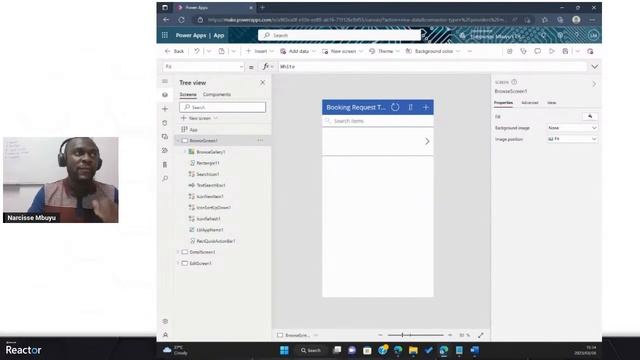Select the App item in tree

pos(189,129)
